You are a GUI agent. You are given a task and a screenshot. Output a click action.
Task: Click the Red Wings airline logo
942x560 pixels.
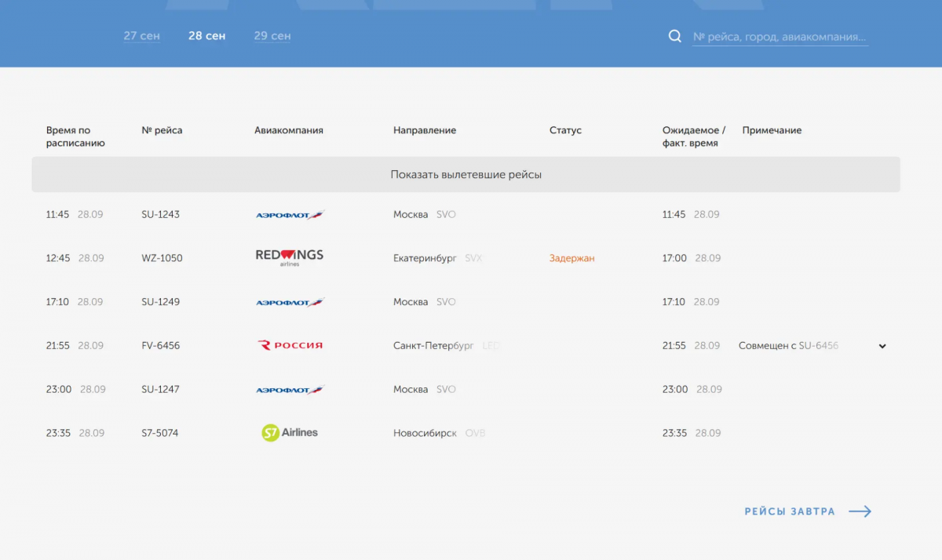(x=290, y=257)
